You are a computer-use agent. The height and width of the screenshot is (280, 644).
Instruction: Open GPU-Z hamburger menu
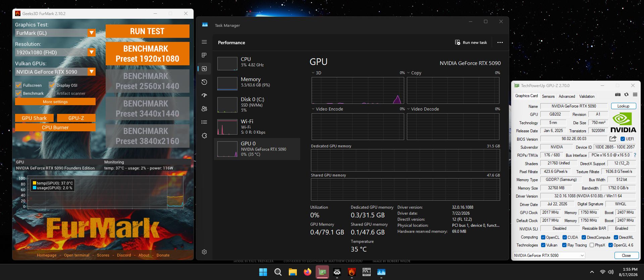coord(635,95)
